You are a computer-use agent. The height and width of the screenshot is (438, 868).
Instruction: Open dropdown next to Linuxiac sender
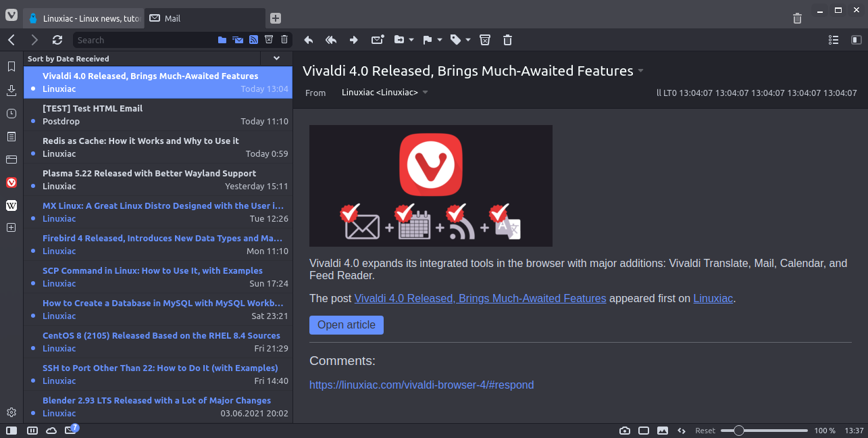(x=425, y=93)
